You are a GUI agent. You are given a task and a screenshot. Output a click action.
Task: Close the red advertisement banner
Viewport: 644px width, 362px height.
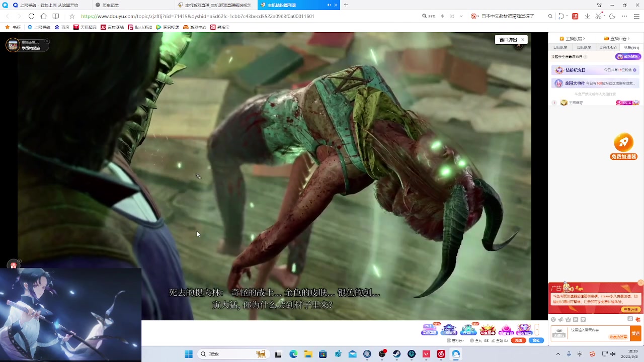[x=640, y=283]
